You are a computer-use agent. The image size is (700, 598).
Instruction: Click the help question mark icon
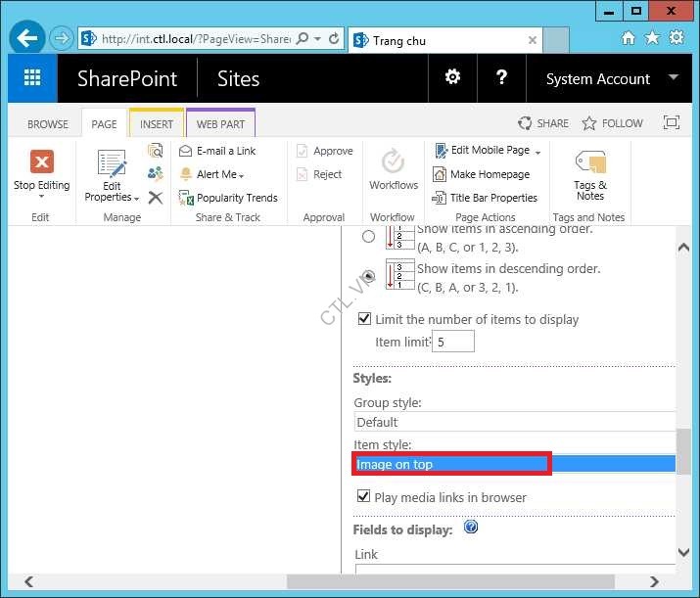[x=501, y=78]
